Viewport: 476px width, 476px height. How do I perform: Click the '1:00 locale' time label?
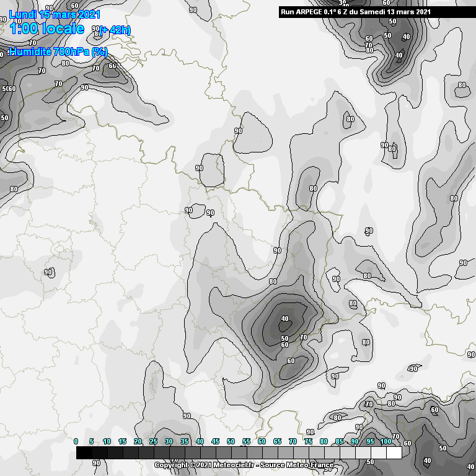click(x=46, y=29)
